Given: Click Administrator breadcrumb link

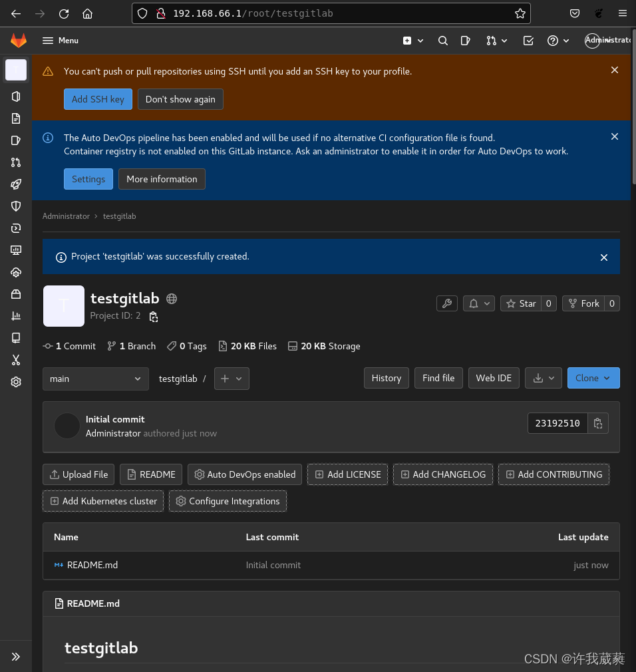Looking at the screenshot, I should click(66, 216).
